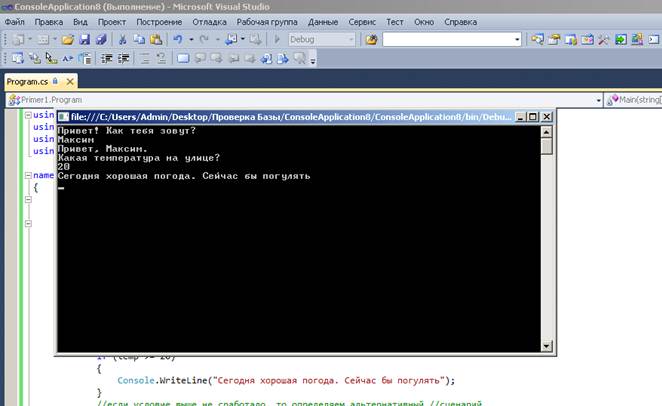
Task: Open the Command Window toolbar icon
Action: click(x=654, y=40)
